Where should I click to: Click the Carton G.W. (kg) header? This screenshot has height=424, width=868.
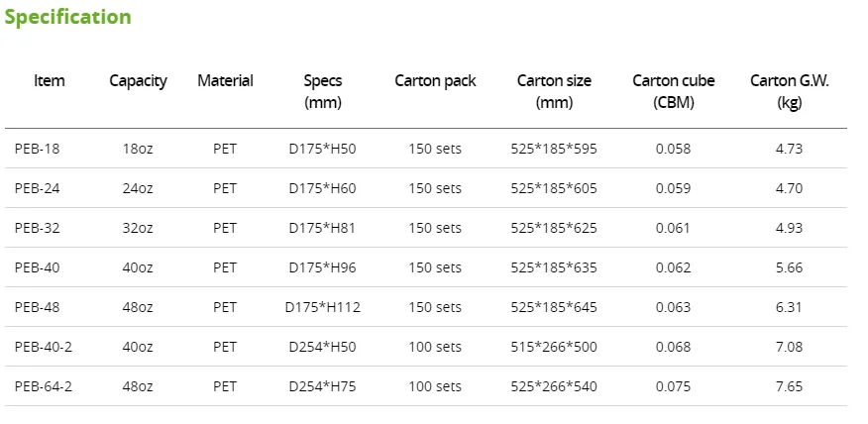click(x=790, y=91)
